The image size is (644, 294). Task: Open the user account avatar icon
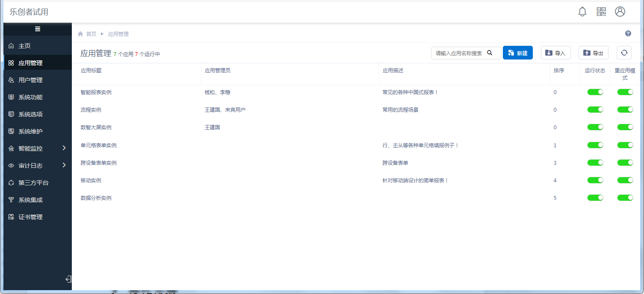coord(620,12)
